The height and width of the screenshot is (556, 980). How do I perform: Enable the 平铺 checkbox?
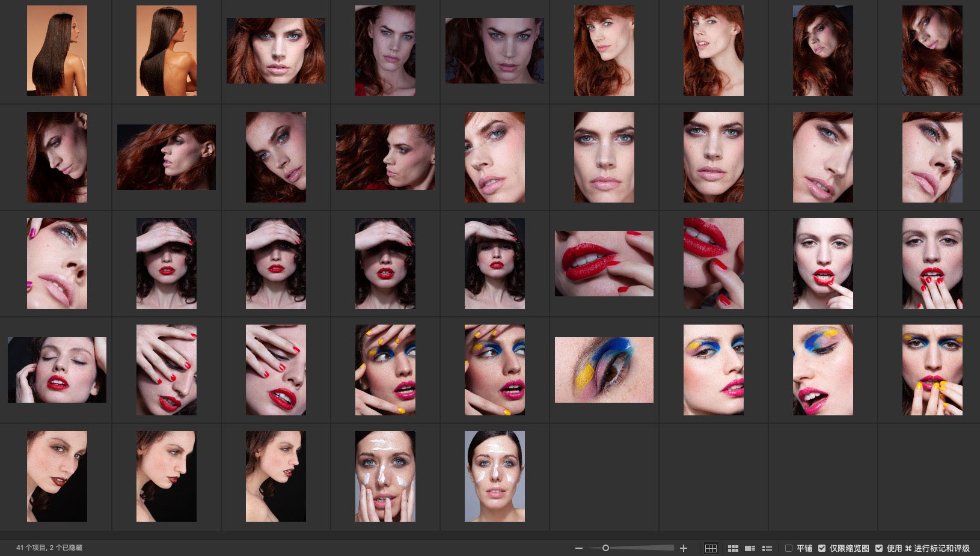pyautogui.click(x=789, y=548)
